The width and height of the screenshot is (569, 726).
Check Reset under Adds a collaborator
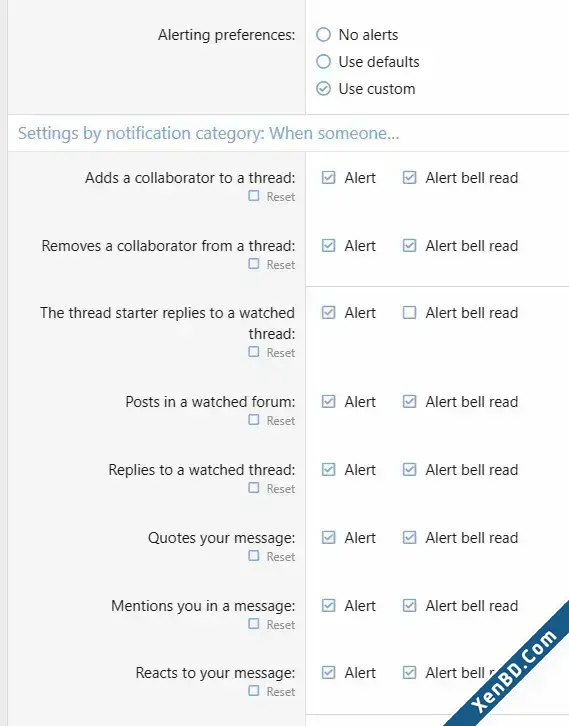click(254, 196)
